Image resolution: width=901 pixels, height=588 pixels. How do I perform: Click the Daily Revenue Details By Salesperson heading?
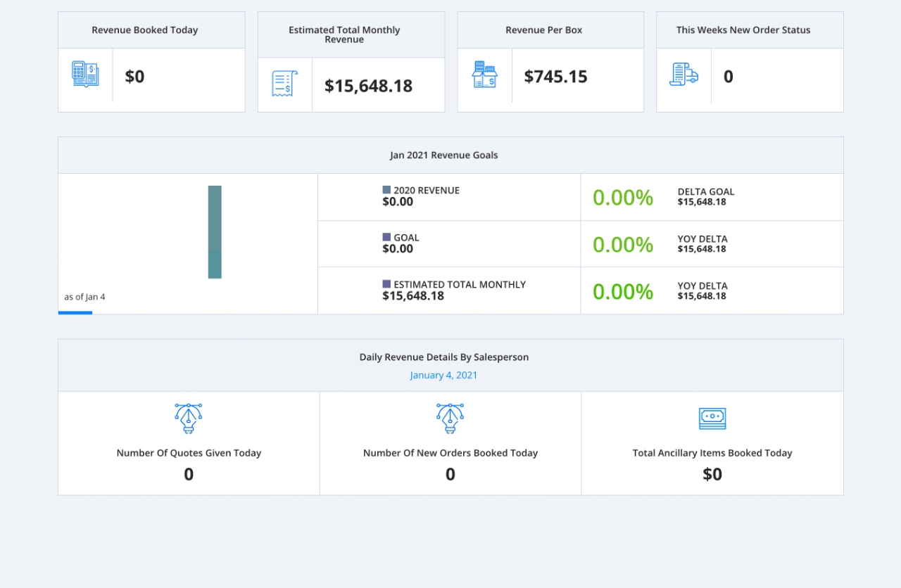pos(443,357)
